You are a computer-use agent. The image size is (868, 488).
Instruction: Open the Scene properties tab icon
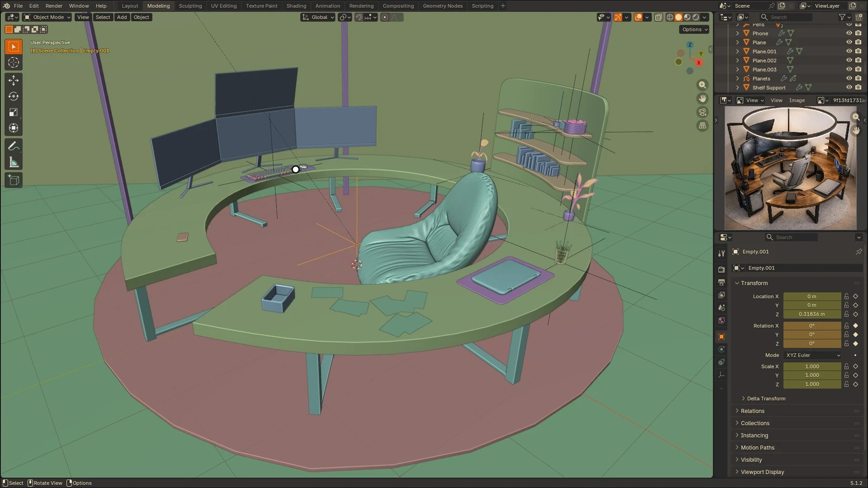coord(722,307)
